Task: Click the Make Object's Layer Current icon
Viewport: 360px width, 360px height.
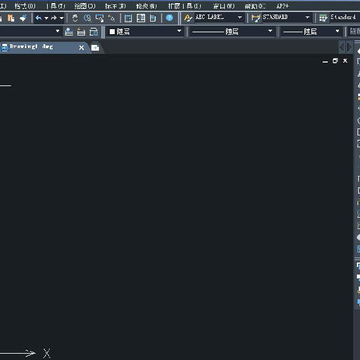Action: 69,32
